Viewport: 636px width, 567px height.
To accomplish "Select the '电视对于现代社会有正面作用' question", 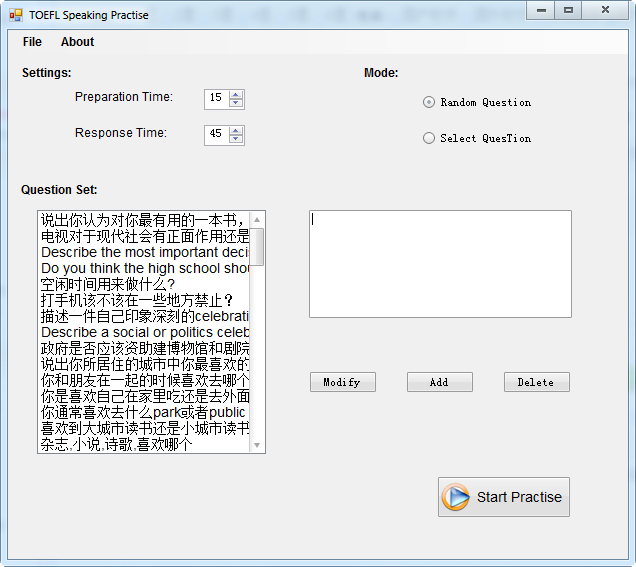I will 145,236.
